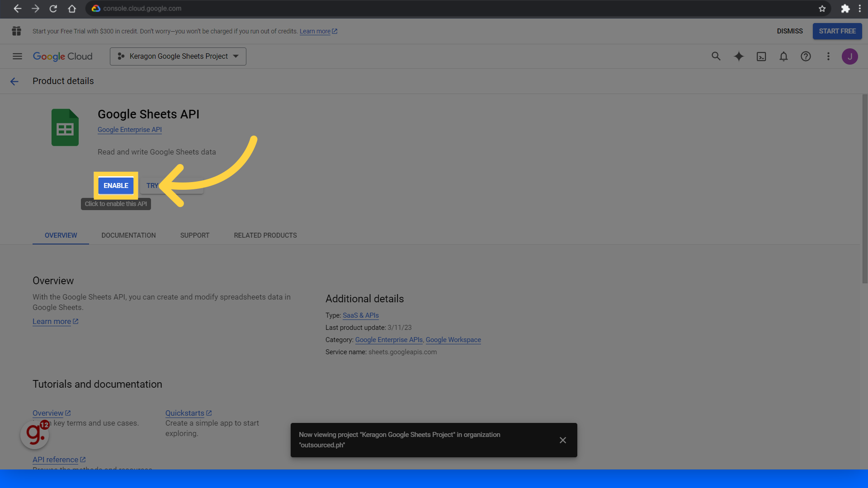Image resolution: width=868 pixels, height=488 pixels.
Task: Go back in browser history
Action: [x=17, y=9]
